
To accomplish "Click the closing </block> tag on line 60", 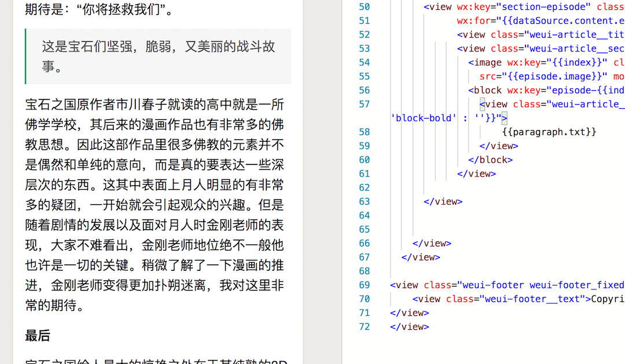I will tap(490, 160).
